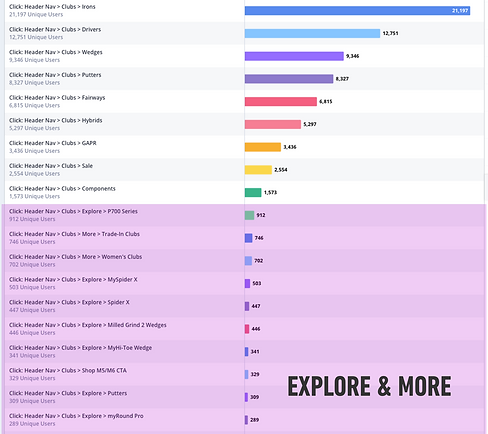Click '447 Unique Users' subtitle
This screenshot has height=434, width=488.
[32, 310]
